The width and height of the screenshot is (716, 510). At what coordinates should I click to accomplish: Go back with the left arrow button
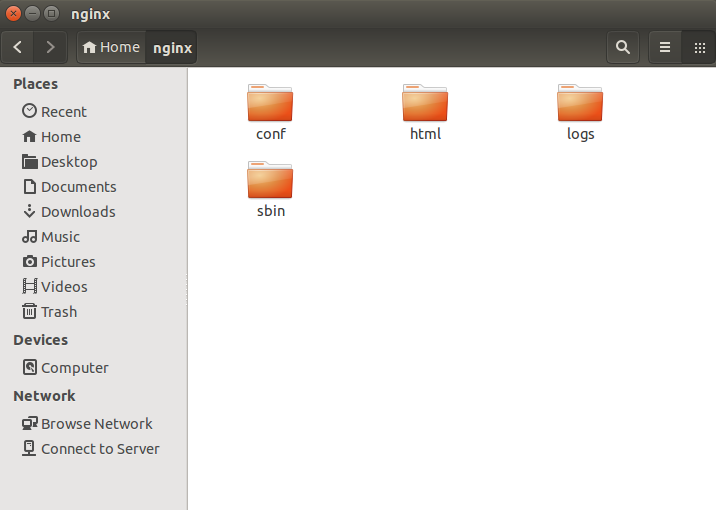18,47
